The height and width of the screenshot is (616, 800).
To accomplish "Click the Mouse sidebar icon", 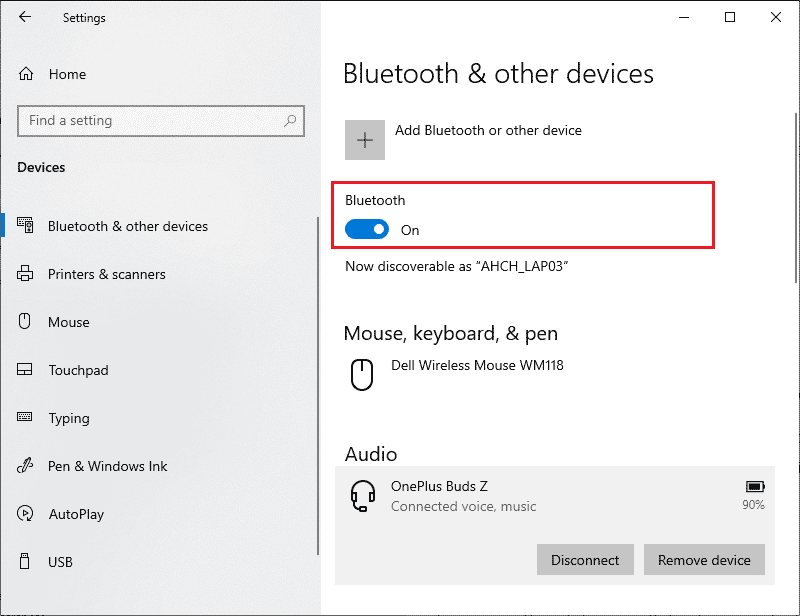I will (x=24, y=321).
